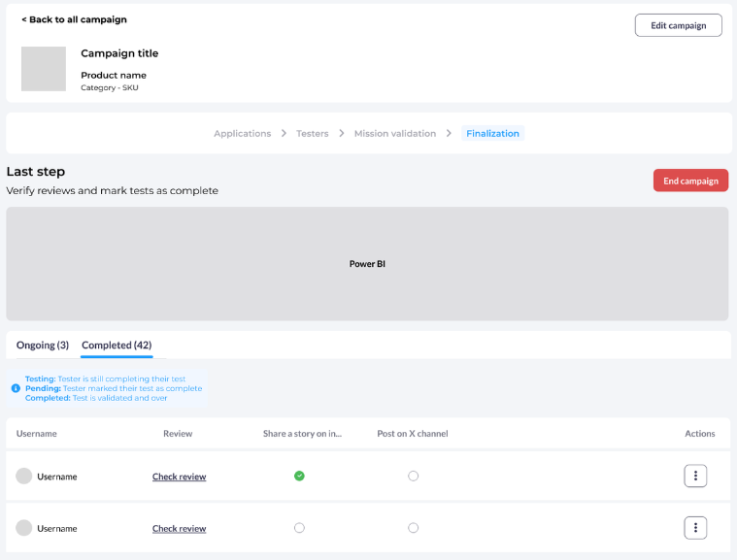Switch to the Ongoing (3) tab
The width and height of the screenshot is (737, 560).
43,346
